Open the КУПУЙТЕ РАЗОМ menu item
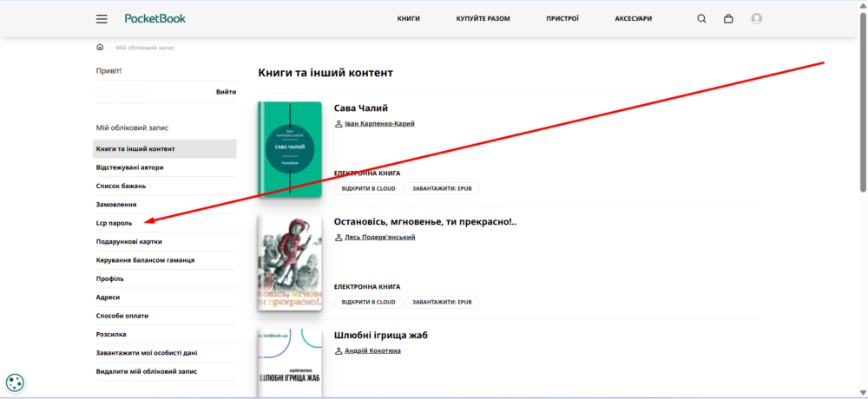Screen dimensions: 868x399 [x=483, y=19]
